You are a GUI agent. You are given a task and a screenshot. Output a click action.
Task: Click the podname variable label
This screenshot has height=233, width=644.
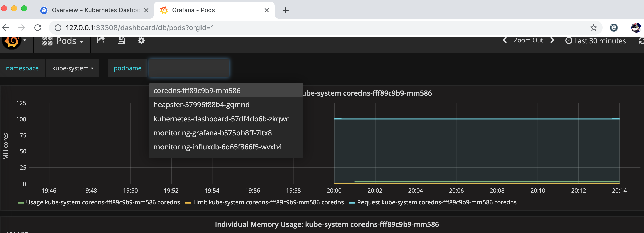tap(128, 68)
